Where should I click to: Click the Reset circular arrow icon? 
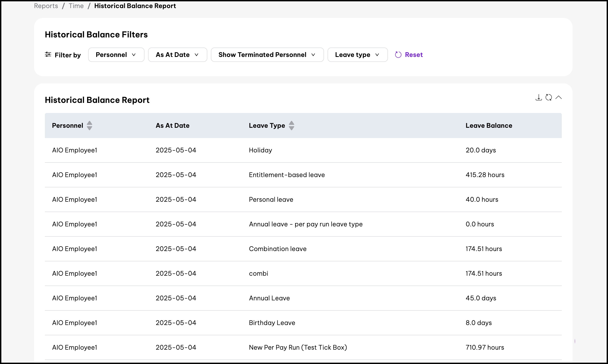pyautogui.click(x=398, y=55)
